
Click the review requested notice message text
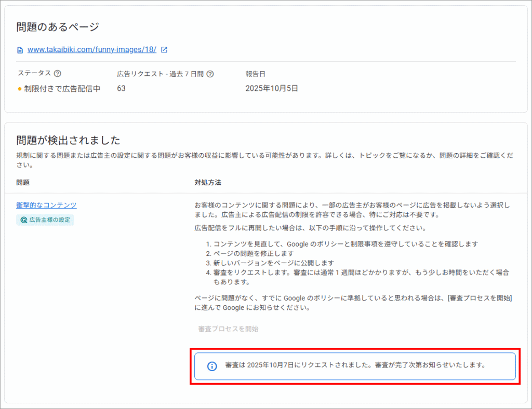click(x=355, y=365)
